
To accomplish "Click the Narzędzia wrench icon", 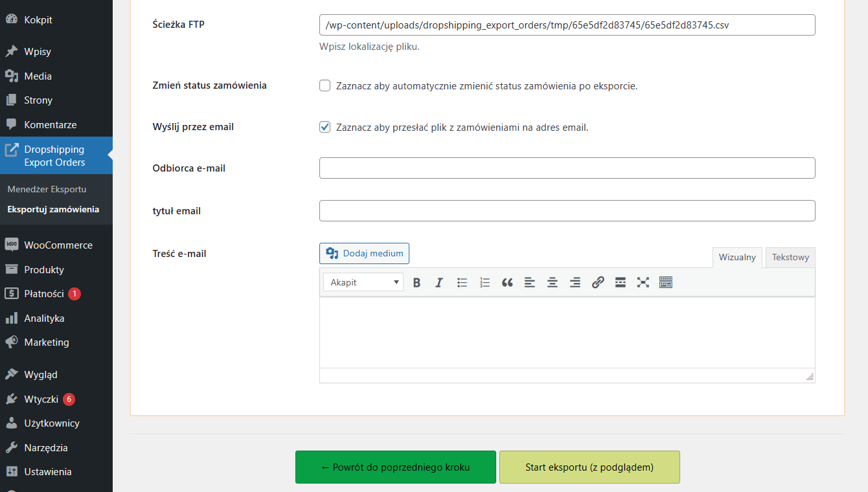I will click(x=11, y=447).
